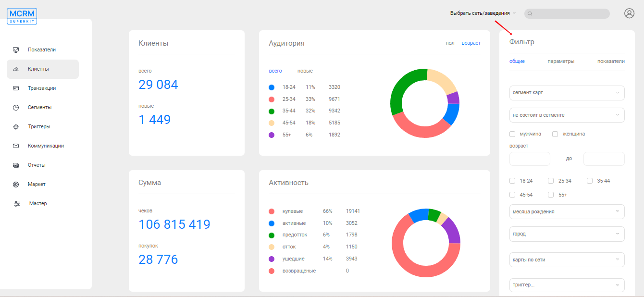The width and height of the screenshot is (644, 297).
Task: Click the MCRM Superkit logo
Action: [22, 16]
